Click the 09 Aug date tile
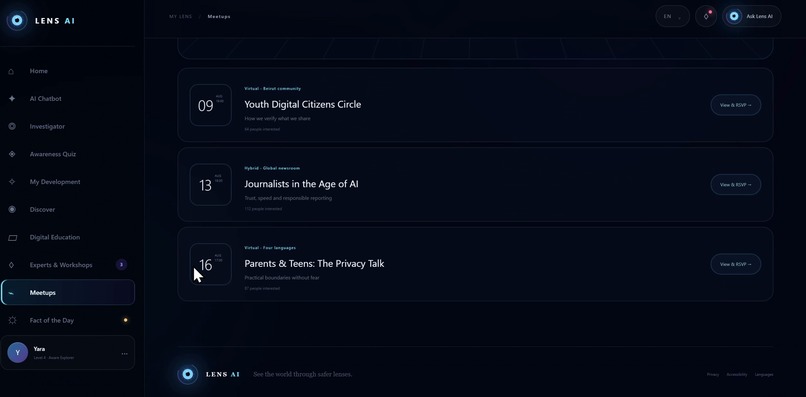The width and height of the screenshot is (806, 397). [x=210, y=105]
